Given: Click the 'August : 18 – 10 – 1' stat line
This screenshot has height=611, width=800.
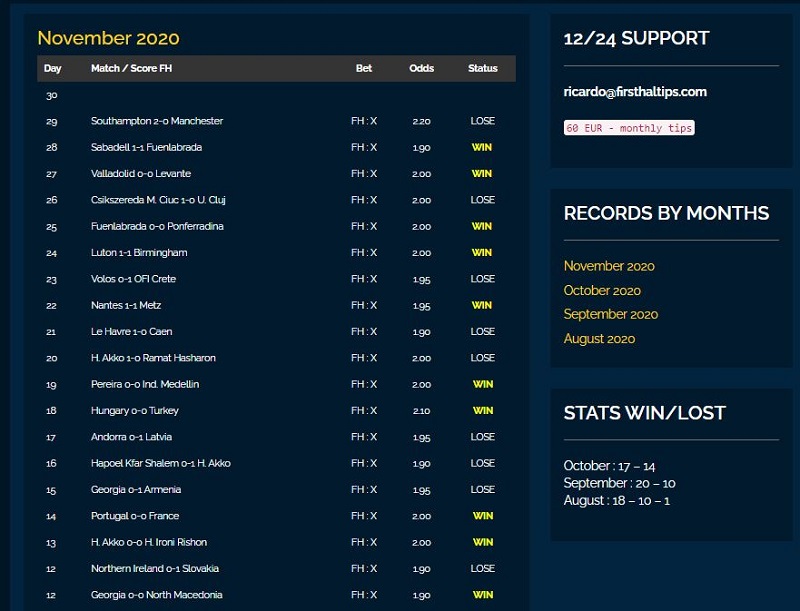Looking at the screenshot, I should (617, 500).
